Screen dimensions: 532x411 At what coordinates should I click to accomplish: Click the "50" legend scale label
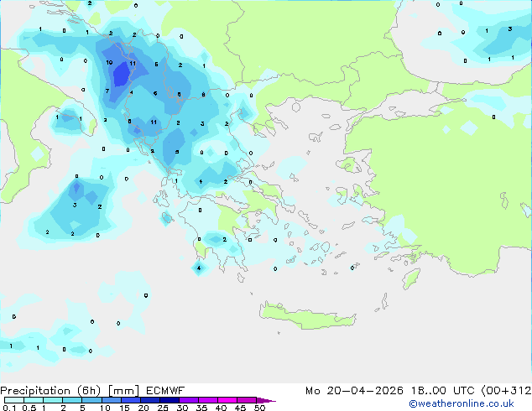(x=259, y=408)
